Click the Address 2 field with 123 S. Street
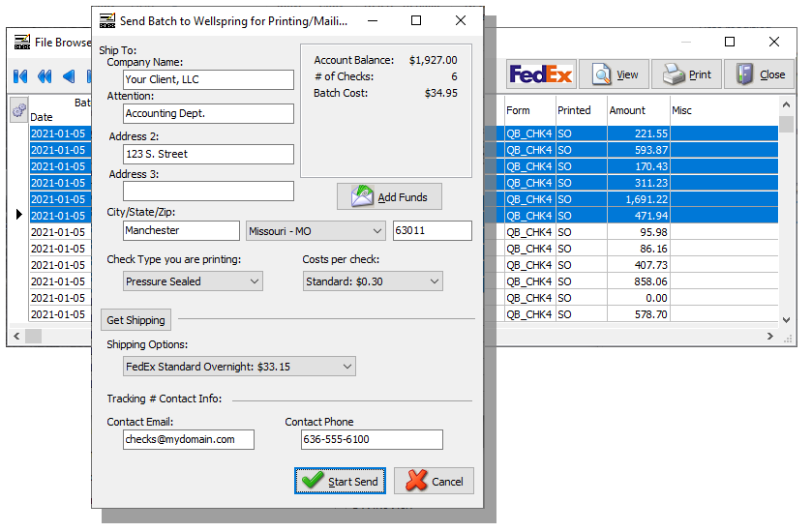 (x=208, y=154)
